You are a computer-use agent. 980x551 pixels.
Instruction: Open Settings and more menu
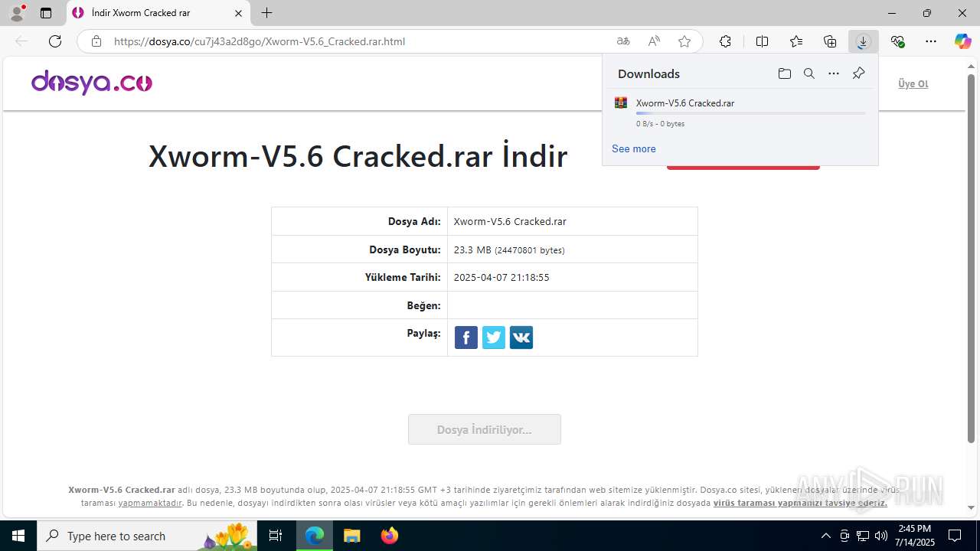tap(931, 41)
